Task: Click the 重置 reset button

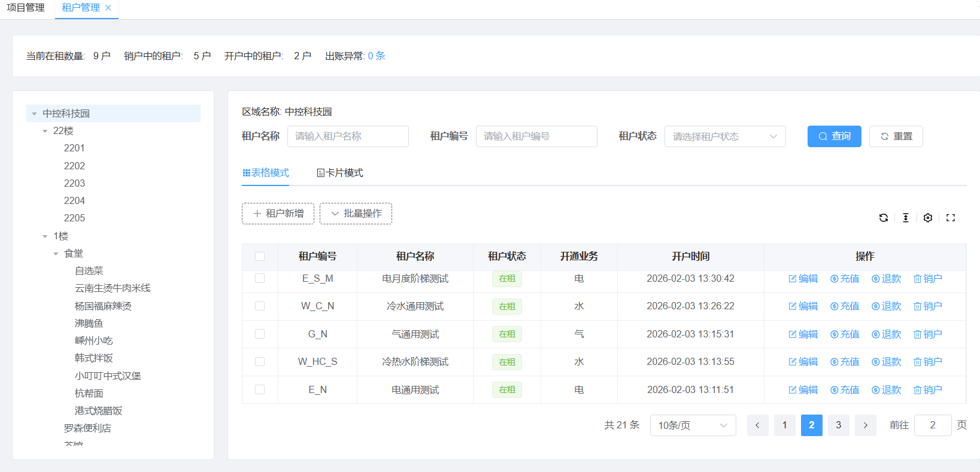Action: pyautogui.click(x=896, y=136)
